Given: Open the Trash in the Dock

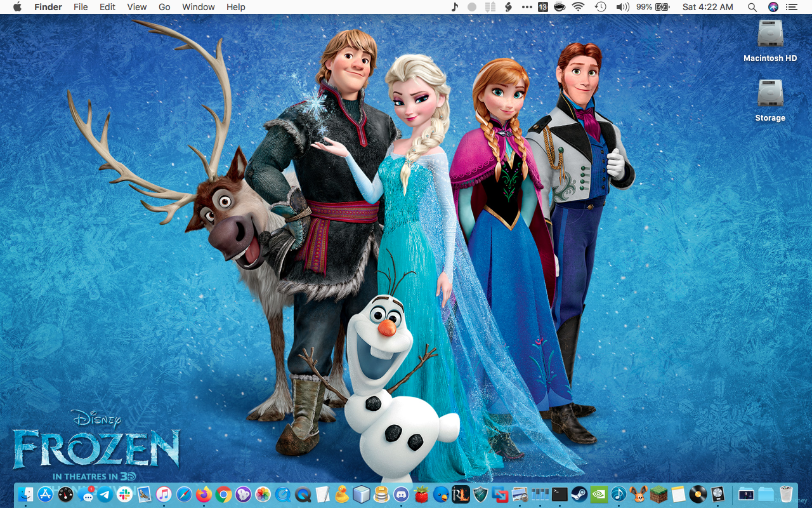Looking at the screenshot, I should point(786,494).
